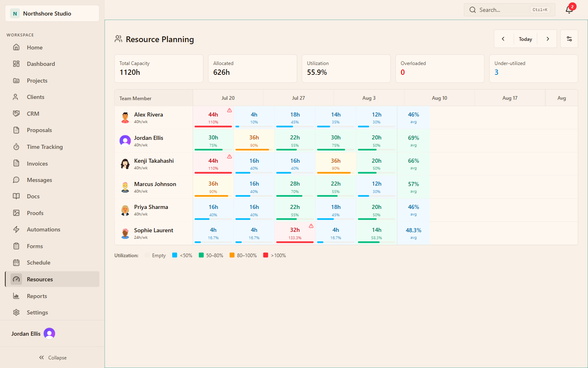588x368 pixels.
Task: Click the Messages speech bubble icon
Action: click(16, 180)
